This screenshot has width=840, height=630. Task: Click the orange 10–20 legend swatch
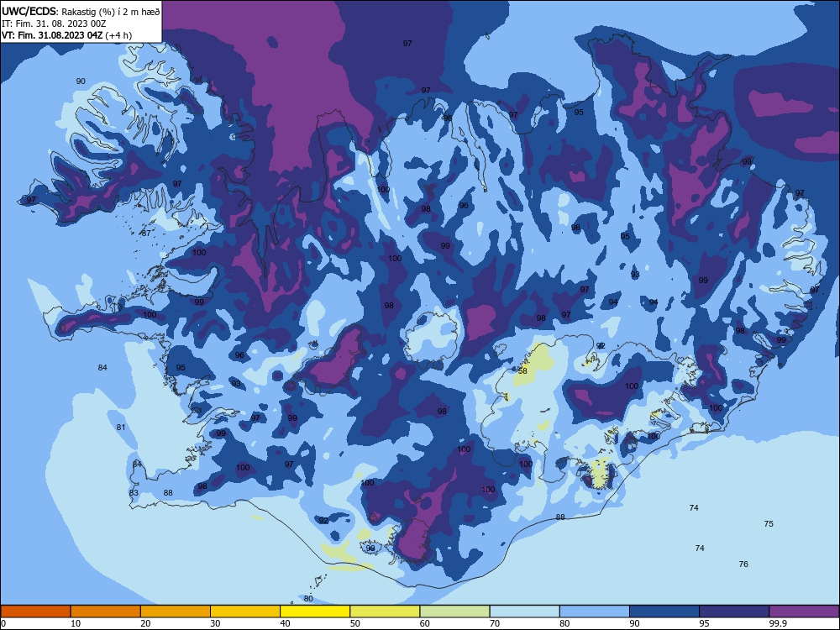(106, 612)
